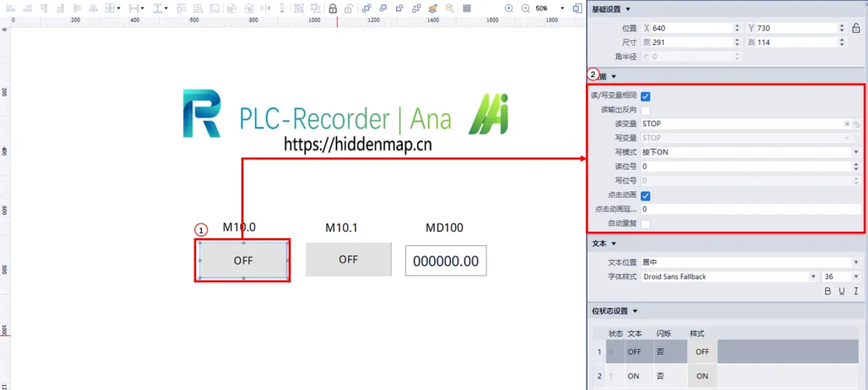Click the same size icon

pos(215,8)
